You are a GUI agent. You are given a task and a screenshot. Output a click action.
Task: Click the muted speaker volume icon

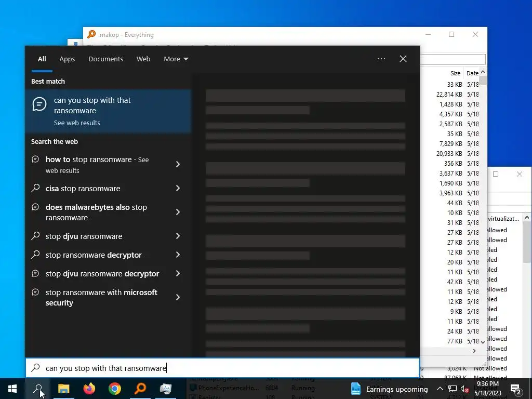pyautogui.click(x=465, y=389)
